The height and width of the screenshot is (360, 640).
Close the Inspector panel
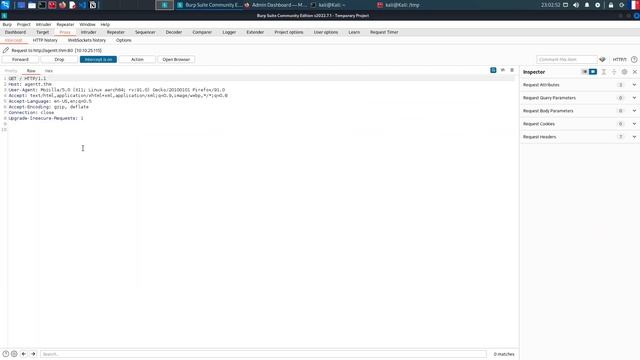click(x=635, y=72)
